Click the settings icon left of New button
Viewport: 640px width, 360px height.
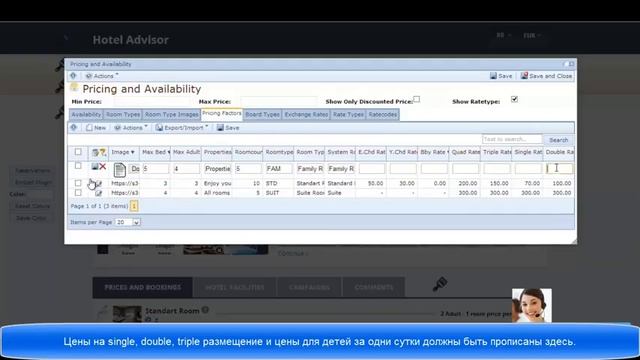pyautogui.click(x=73, y=128)
